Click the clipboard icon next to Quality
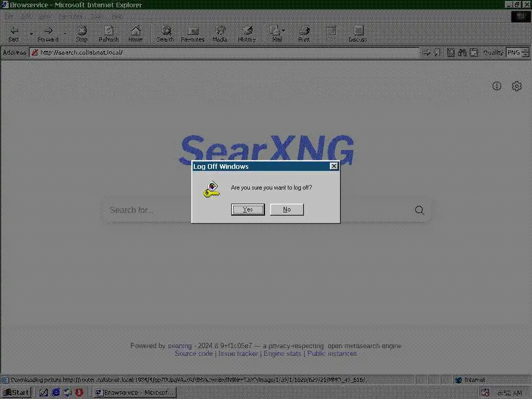Viewport: 532px width, 399px height. click(x=474, y=52)
